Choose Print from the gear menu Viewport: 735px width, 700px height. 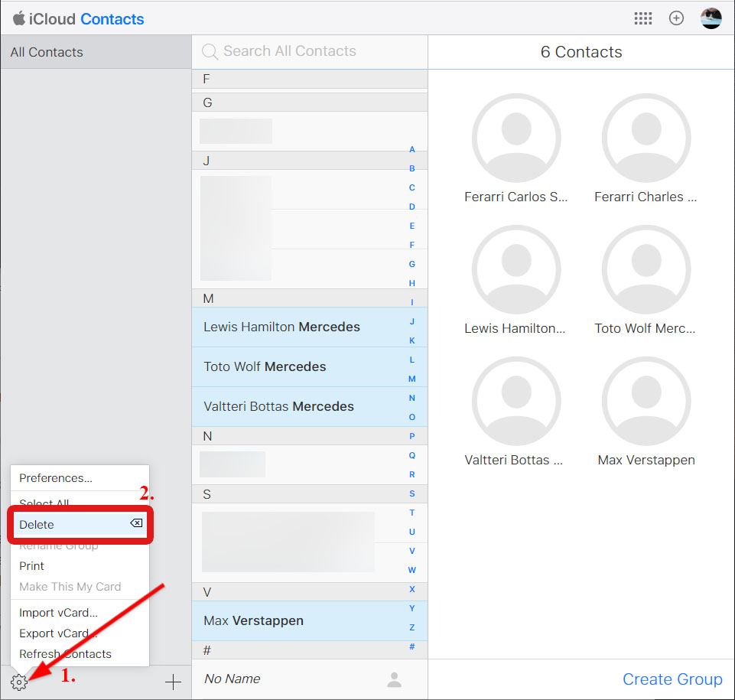tap(80, 566)
